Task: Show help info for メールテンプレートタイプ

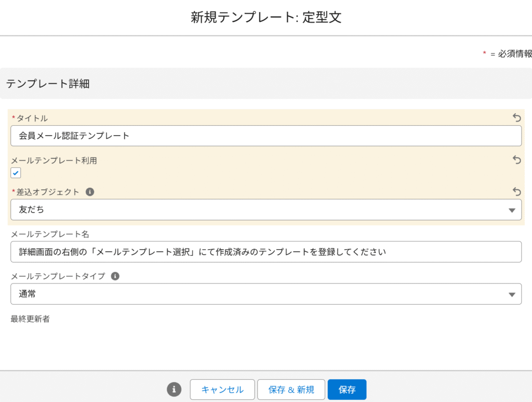Action: coord(115,276)
